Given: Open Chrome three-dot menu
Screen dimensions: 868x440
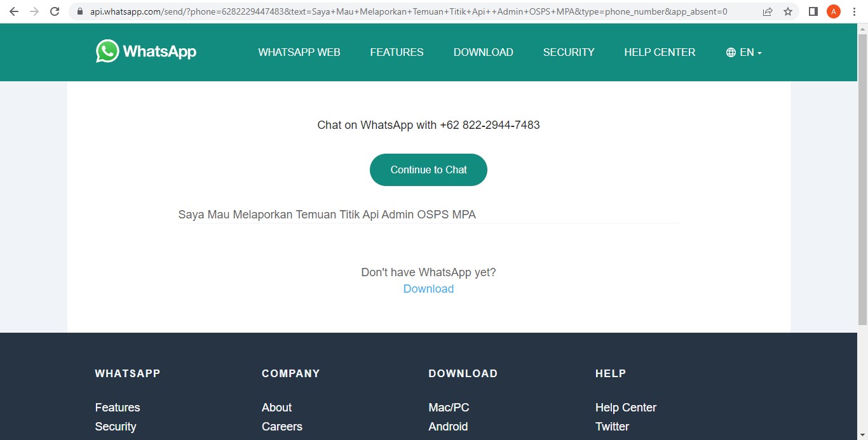Looking at the screenshot, I should coord(854,11).
